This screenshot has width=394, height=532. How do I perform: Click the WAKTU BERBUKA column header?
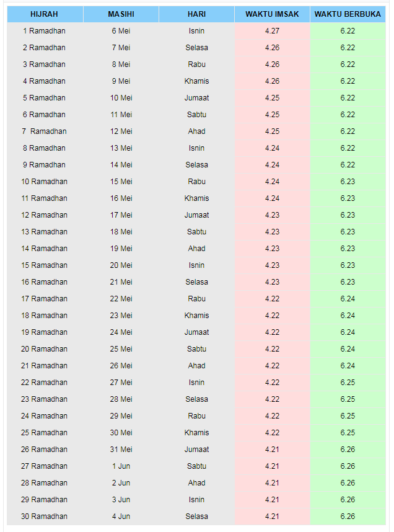(x=348, y=14)
